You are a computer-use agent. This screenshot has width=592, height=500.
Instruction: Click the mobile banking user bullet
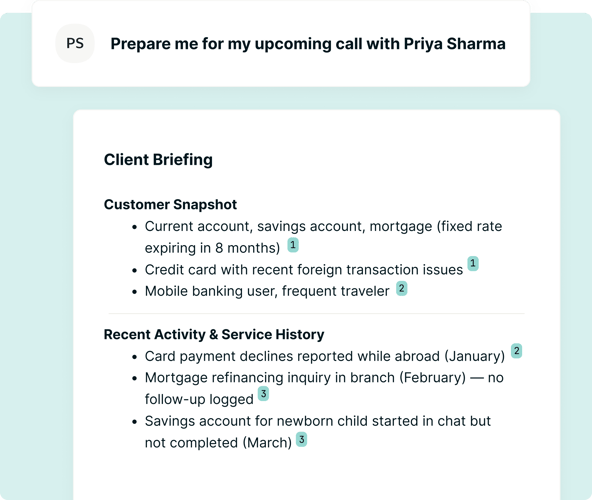[x=267, y=291]
